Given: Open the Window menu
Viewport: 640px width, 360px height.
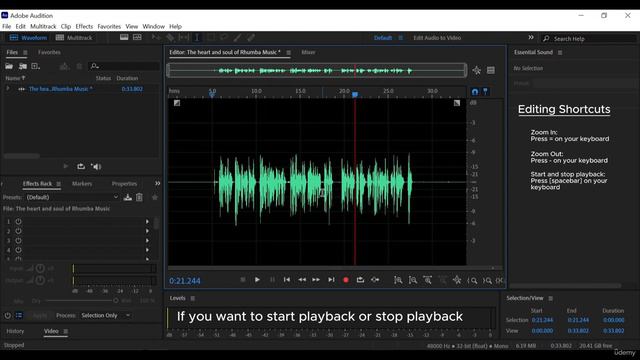Looking at the screenshot, I should click(x=153, y=27).
